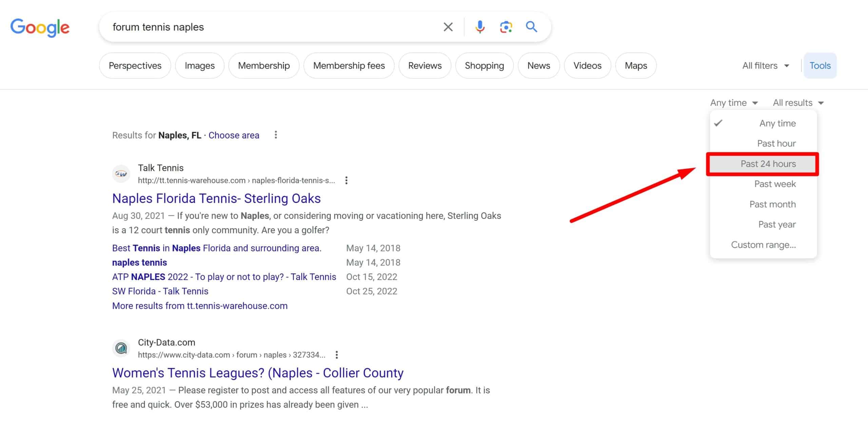Screen dimensions: 868x426
Task: Choose Past 24 hours time filter
Action: pos(768,164)
